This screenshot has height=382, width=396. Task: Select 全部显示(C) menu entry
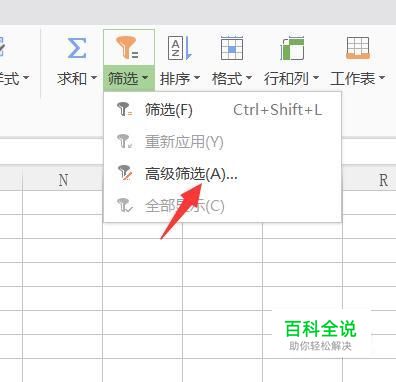coord(223,206)
